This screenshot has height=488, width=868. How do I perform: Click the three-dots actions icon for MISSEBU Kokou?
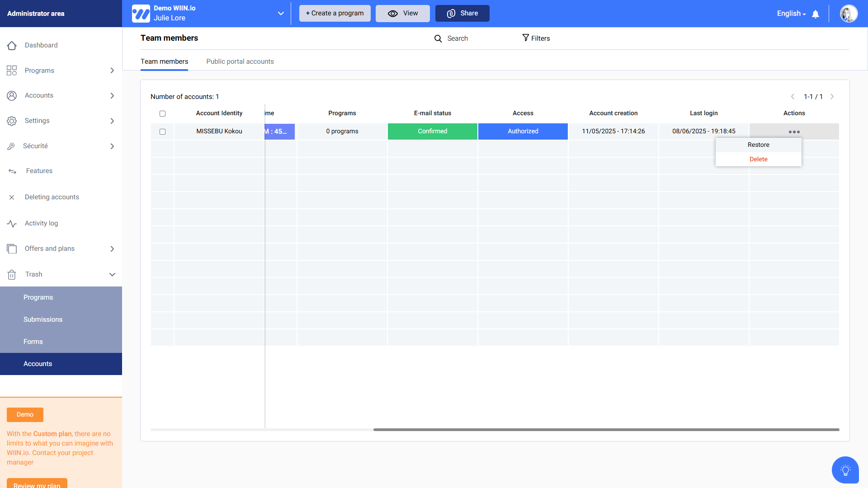tap(794, 132)
